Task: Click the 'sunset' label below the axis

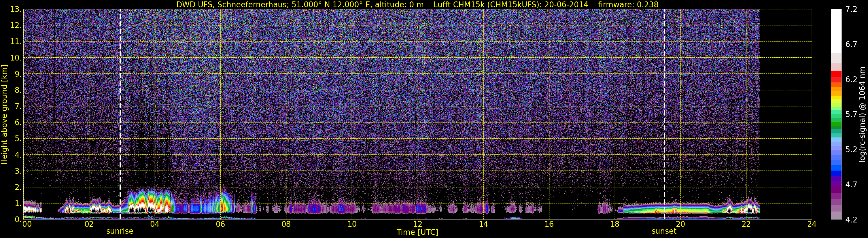Action: coord(664,231)
